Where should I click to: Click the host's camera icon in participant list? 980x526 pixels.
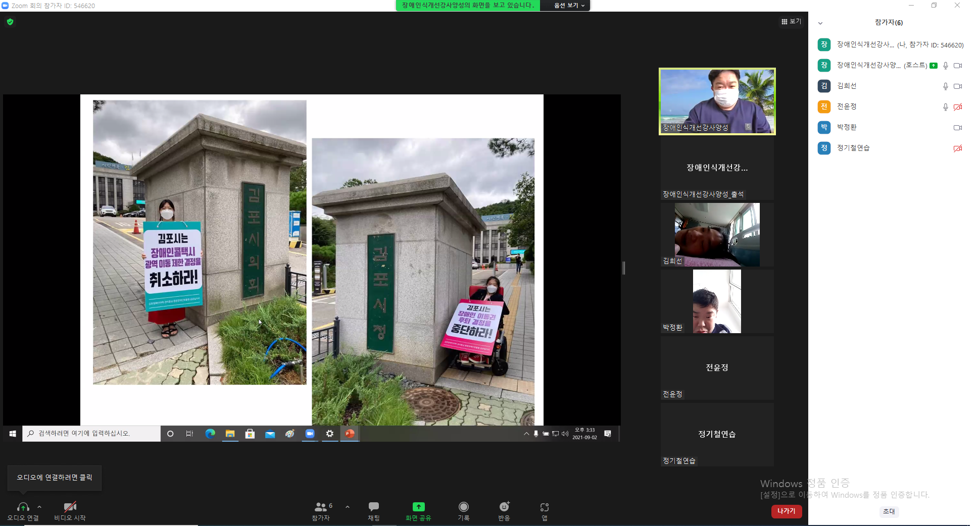pyautogui.click(x=958, y=66)
